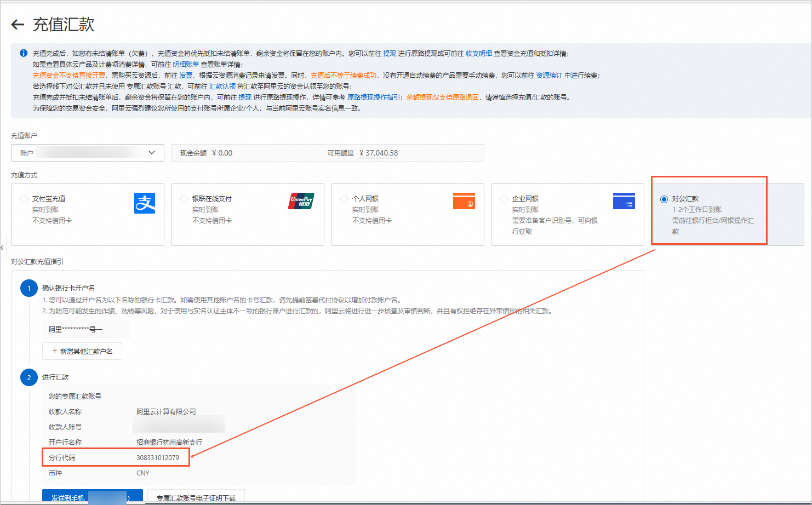Click the orange personal online banking card icon
The width and height of the screenshot is (812, 505).
(464, 201)
